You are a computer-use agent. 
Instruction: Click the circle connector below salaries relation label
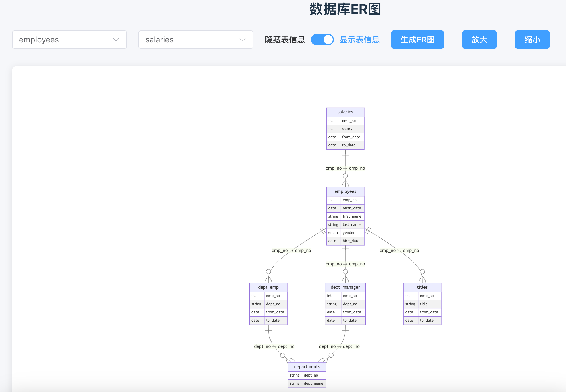click(345, 176)
